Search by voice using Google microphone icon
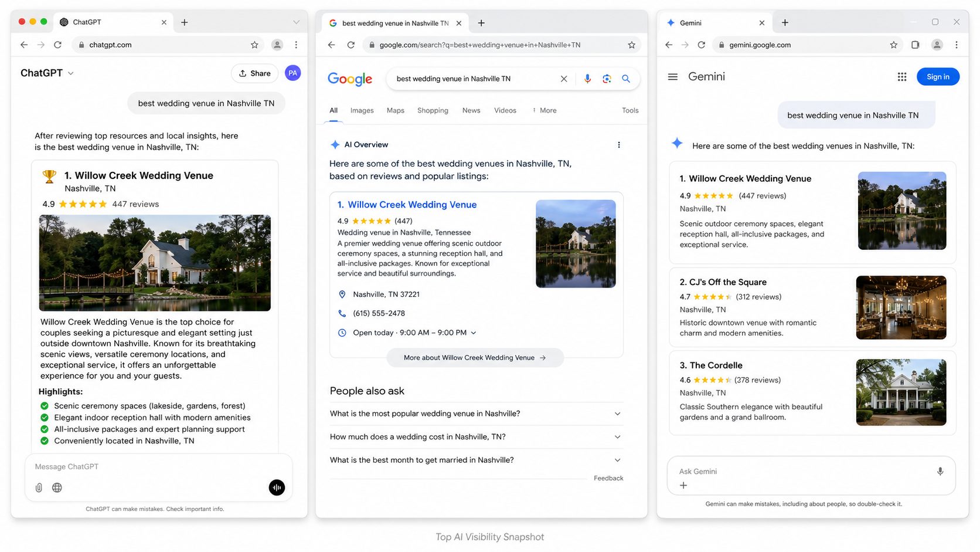980x552 pixels. click(x=587, y=79)
